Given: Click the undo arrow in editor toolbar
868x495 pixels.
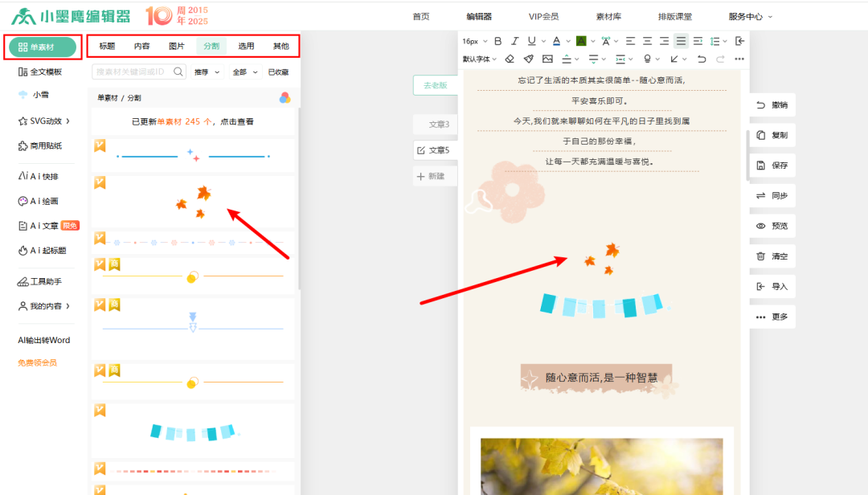Looking at the screenshot, I should click(x=702, y=59).
